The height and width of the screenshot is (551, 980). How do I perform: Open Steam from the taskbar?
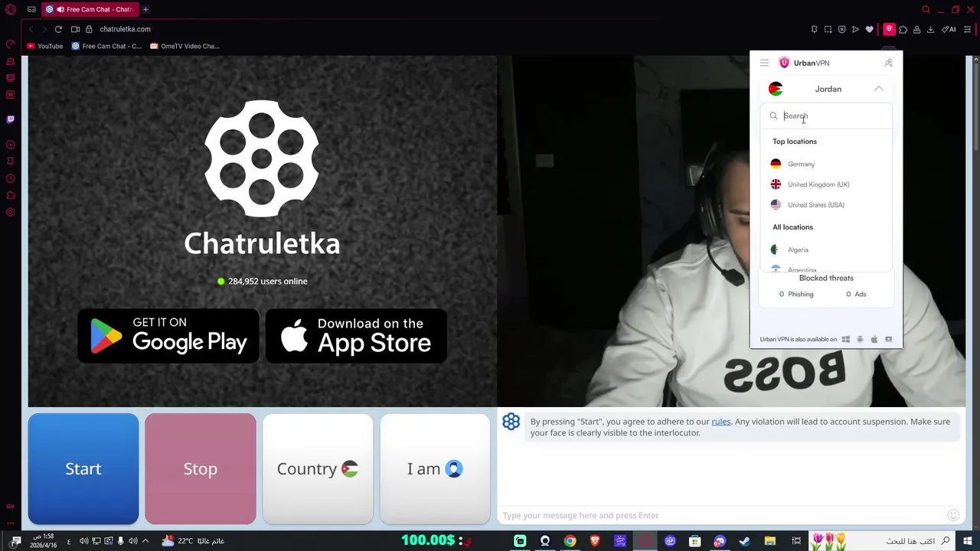coord(744,541)
